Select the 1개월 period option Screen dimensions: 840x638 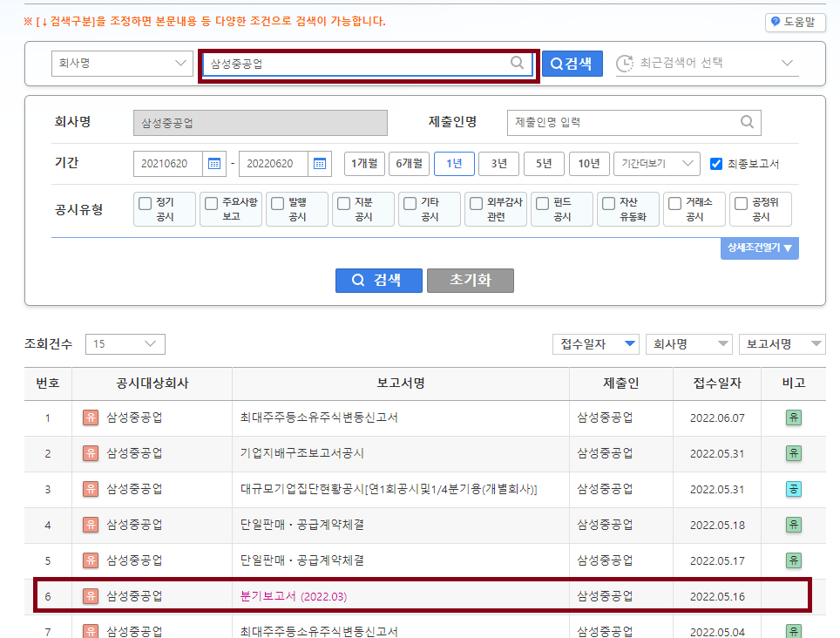pyautogui.click(x=364, y=163)
